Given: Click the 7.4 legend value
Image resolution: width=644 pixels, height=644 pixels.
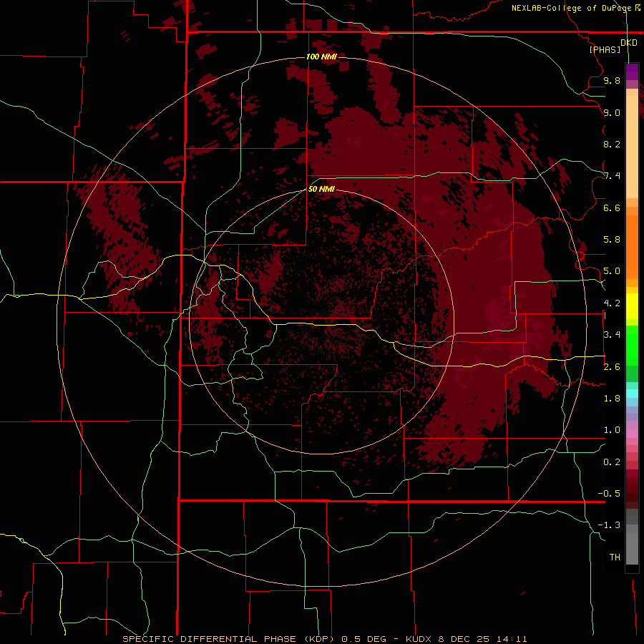Looking at the screenshot, I should point(612,176).
